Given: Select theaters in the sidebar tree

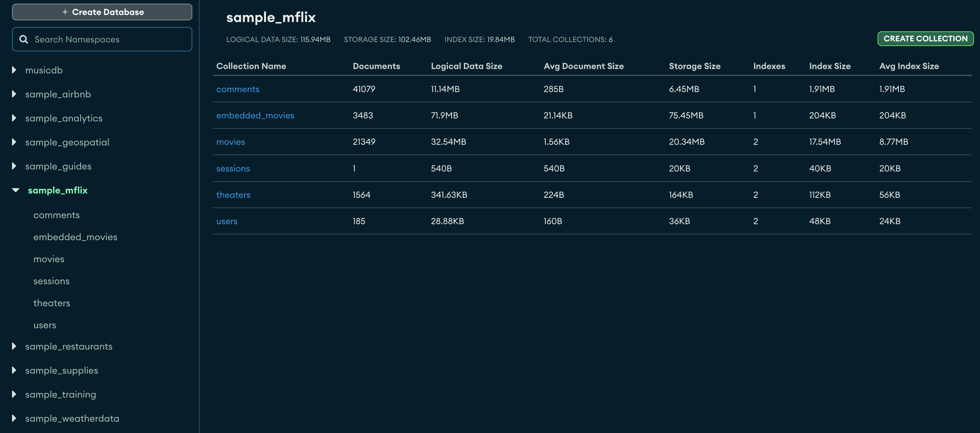Looking at the screenshot, I should click(52, 303).
